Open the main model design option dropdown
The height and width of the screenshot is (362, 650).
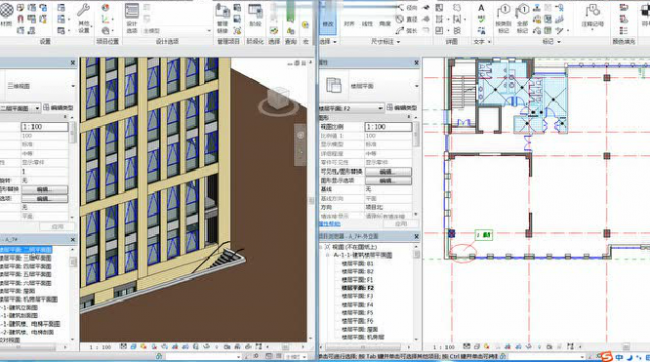click(x=177, y=31)
